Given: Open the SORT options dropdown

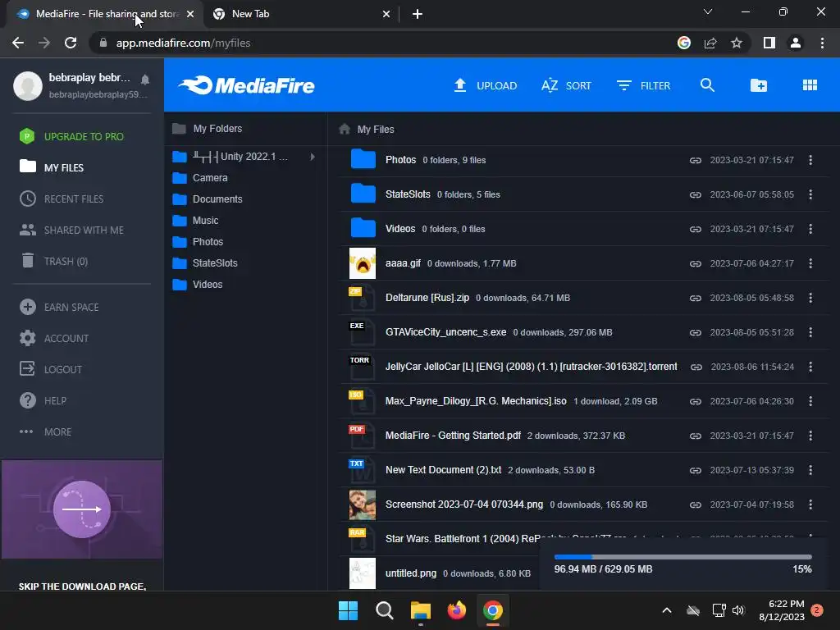Looking at the screenshot, I should point(566,85).
